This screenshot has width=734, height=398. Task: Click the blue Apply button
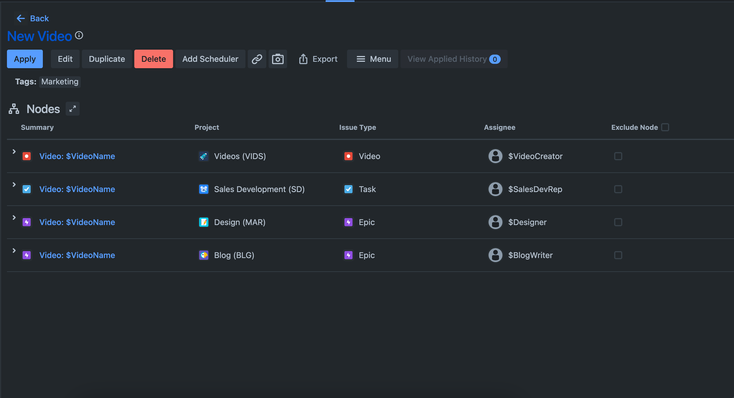click(x=25, y=59)
